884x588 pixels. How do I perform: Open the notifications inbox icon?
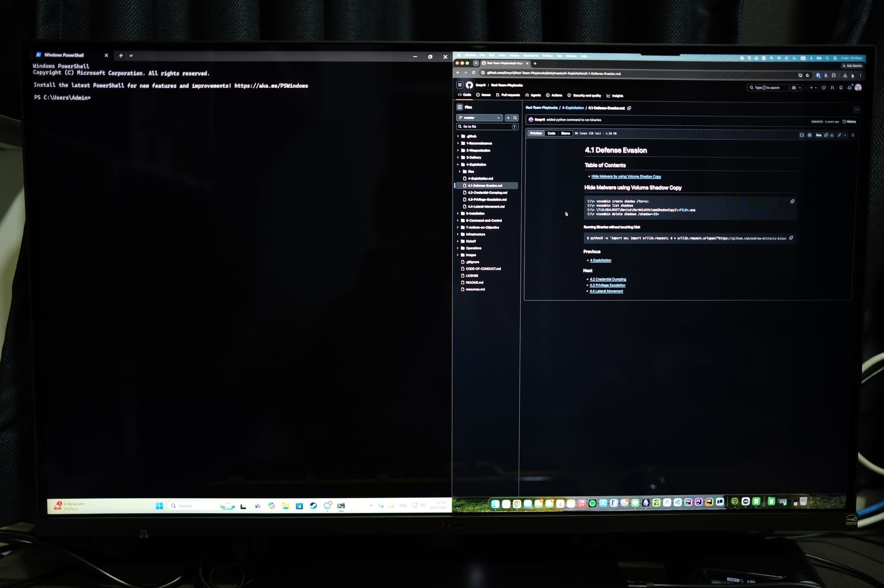tap(850, 87)
